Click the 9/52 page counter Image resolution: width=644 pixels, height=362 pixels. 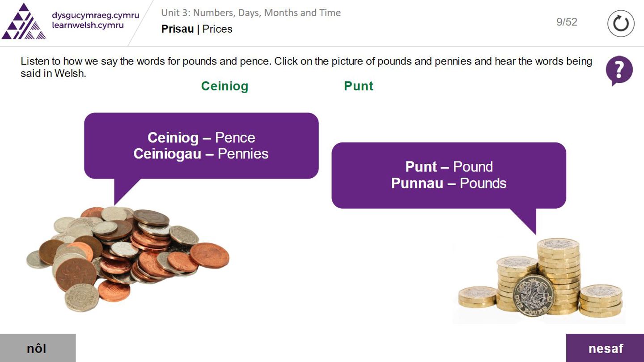pyautogui.click(x=567, y=22)
